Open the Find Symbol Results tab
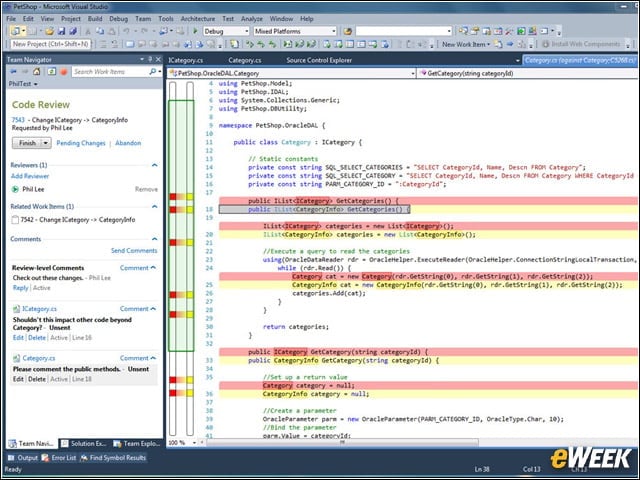 click(113, 458)
